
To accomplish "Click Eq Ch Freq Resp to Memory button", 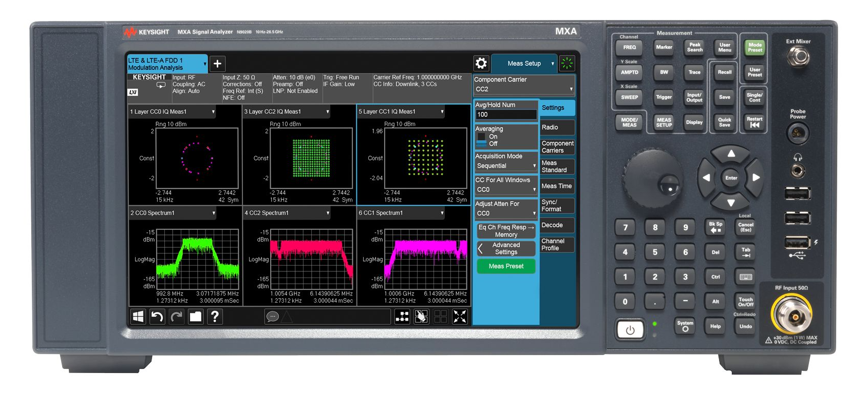I will [506, 231].
